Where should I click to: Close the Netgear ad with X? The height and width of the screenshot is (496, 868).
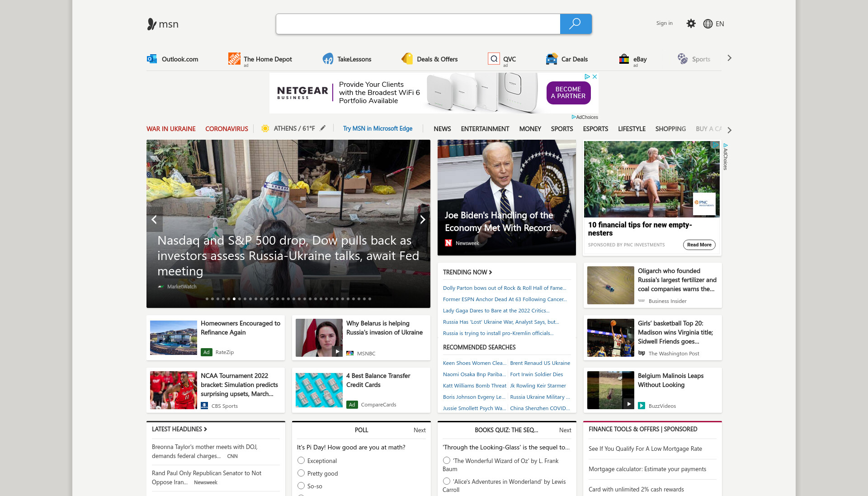tap(595, 77)
